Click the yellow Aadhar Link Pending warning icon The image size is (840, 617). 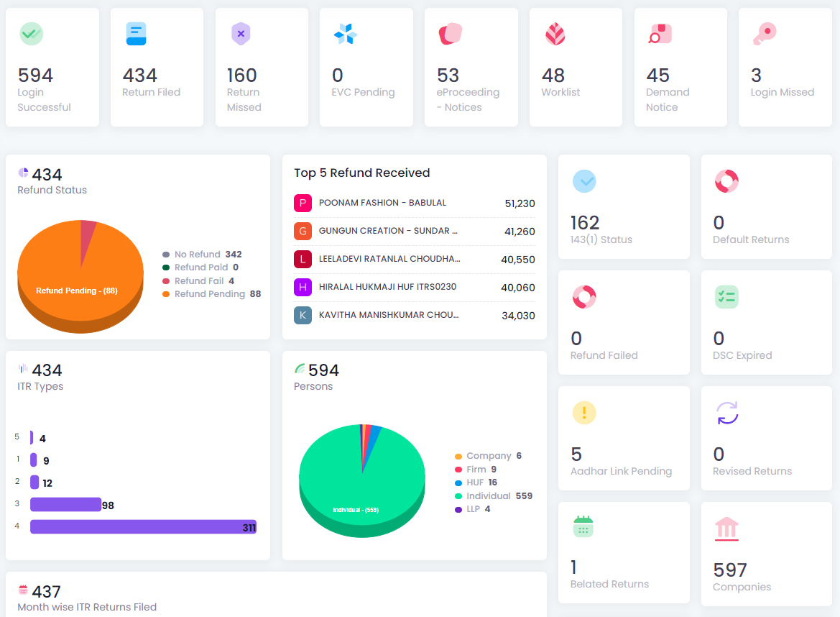(x=584, y=413)
